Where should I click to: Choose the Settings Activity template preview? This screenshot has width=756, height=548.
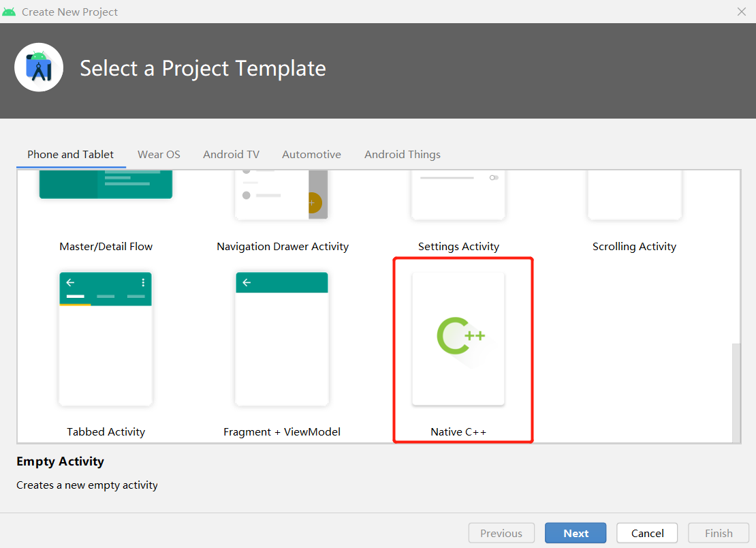click(458, 195)
